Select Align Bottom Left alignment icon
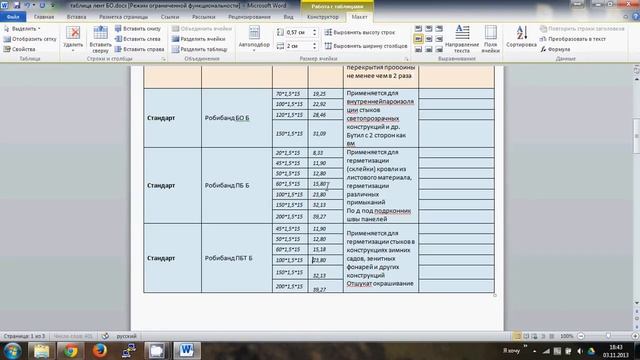 coord(418,49)
